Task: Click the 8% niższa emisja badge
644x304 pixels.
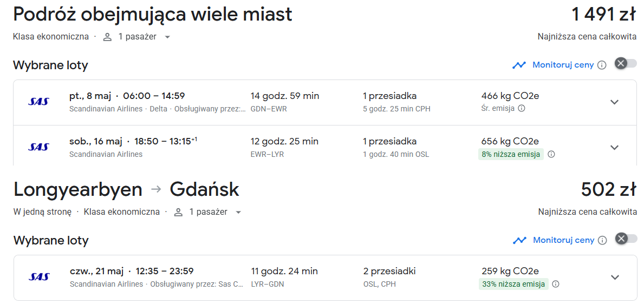Action: coord(511,154)
